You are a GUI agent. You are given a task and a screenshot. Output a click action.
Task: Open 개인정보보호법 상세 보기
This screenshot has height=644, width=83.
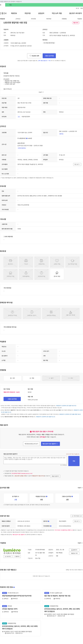pyautogui.click(x=31, y=444)
